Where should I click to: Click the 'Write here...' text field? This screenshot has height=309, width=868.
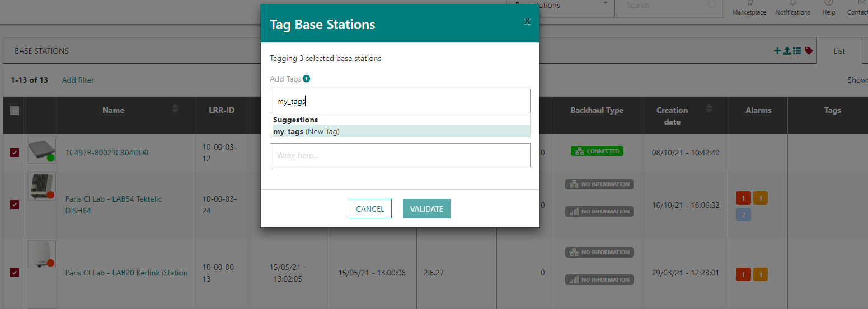(x=400, y=155)
